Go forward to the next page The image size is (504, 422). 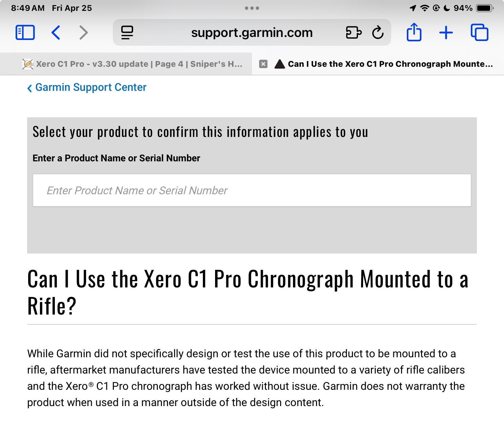click(x=83, y=33)
